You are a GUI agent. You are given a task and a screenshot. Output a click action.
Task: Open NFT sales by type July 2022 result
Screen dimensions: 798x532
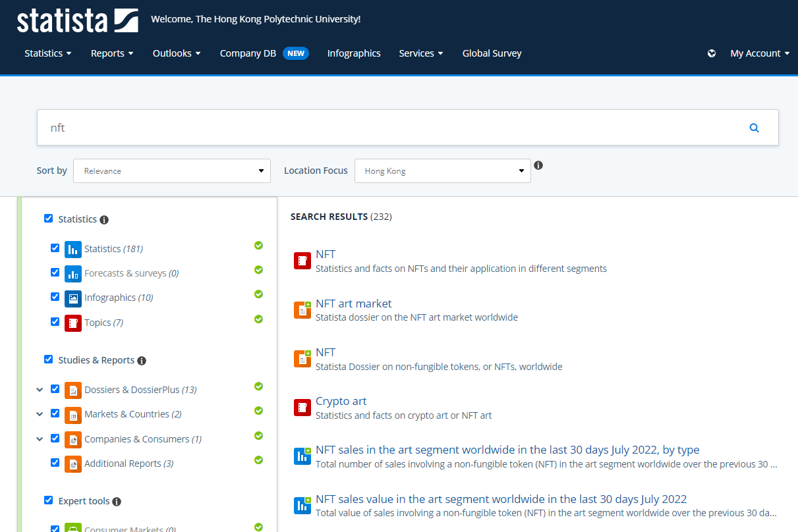pyautogui.click(x=507, y=450)
